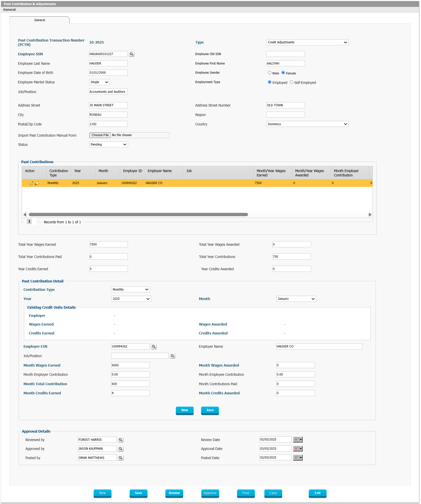Select the Self-Employed employment type option

pos(291,82)
